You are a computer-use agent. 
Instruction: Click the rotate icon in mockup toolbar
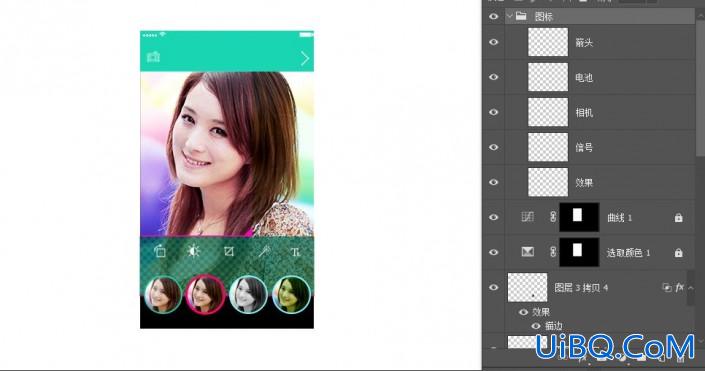pyautogui.click(x=160, y=251)
